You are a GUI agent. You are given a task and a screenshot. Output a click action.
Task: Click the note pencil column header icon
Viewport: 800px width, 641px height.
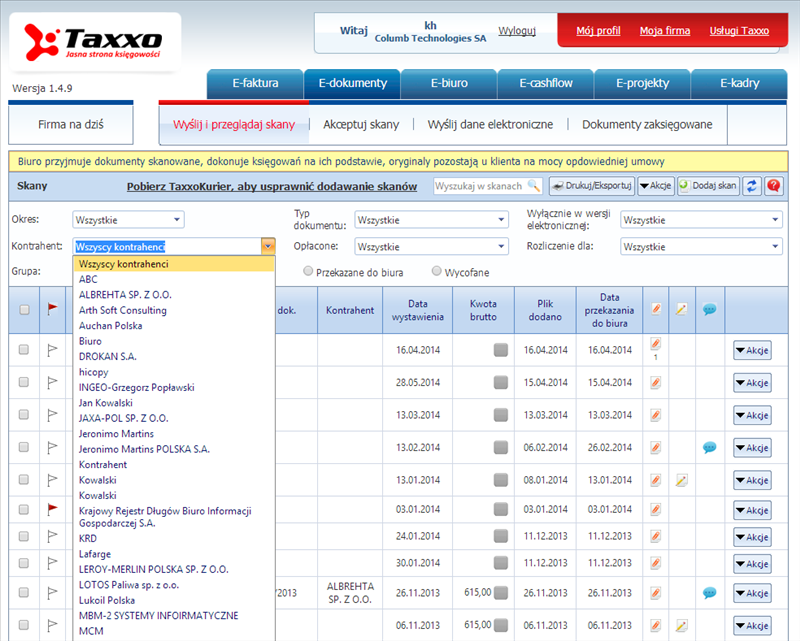[x=681, y=308]
